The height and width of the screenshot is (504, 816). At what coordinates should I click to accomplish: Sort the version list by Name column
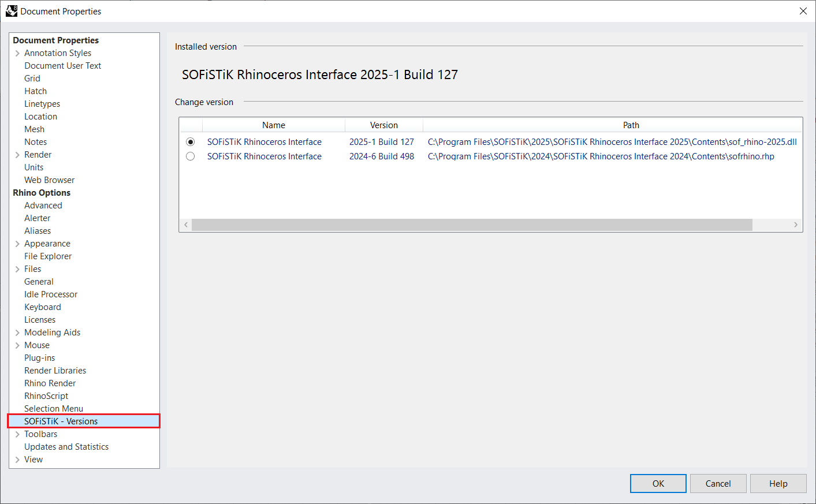click(274, 125)
